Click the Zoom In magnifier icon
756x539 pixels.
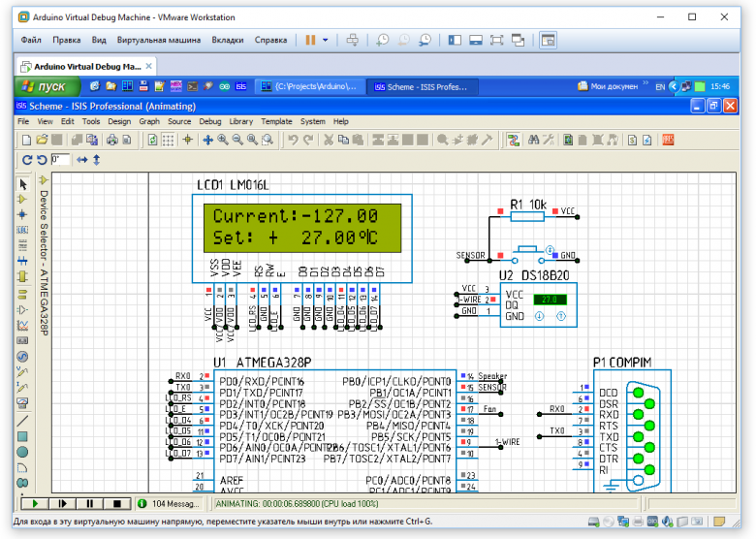pyautogui.click(x=223, y=140)
